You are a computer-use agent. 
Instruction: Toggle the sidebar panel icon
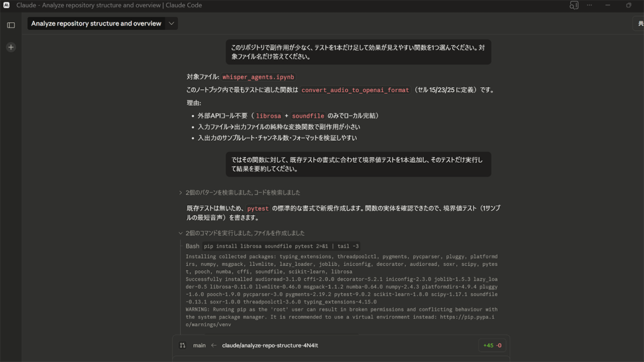pos(11,25)
